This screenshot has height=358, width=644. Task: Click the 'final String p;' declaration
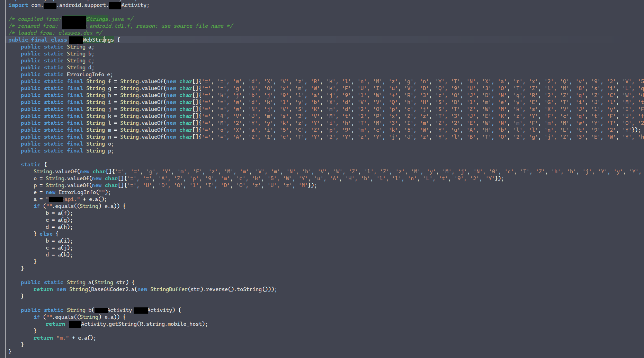90,151
